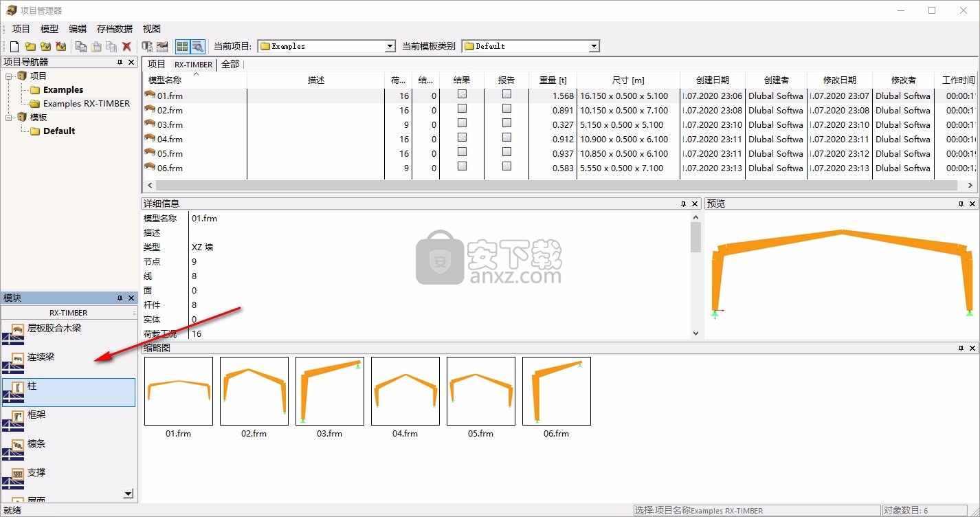The image size is (980, 517).
Task: Switch to the RX-TIMBER tab above table
Action: [194, 64]
